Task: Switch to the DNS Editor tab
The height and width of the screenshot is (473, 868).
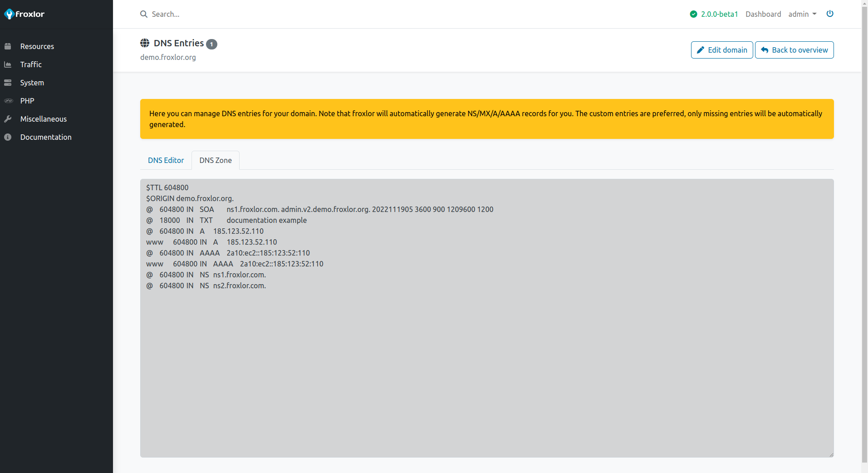Action: pos(166,160)
